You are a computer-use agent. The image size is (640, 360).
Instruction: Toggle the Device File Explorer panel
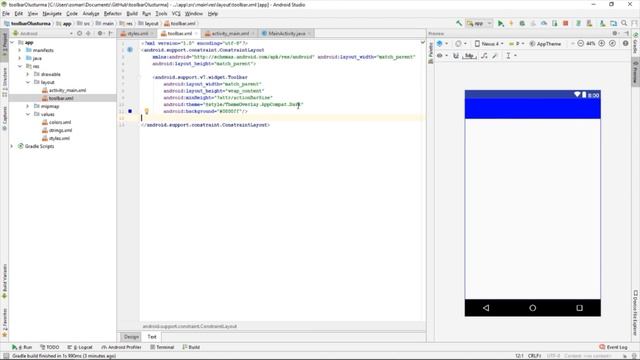click(x=636, y=312)
